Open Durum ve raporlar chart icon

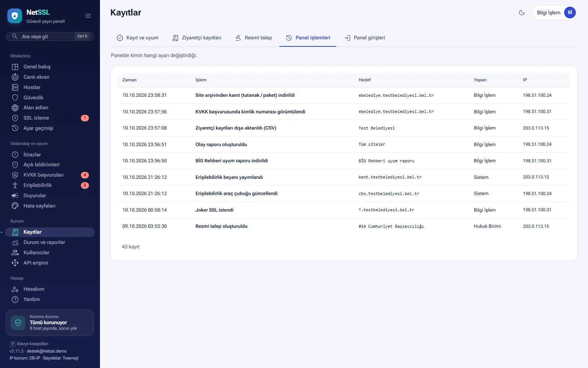pos(15,243)
